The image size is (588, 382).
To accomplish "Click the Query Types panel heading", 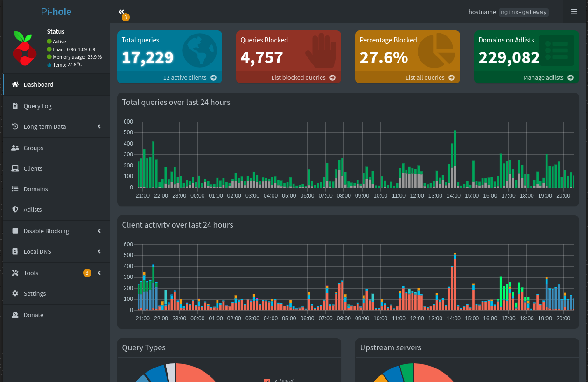I will 144,347.
